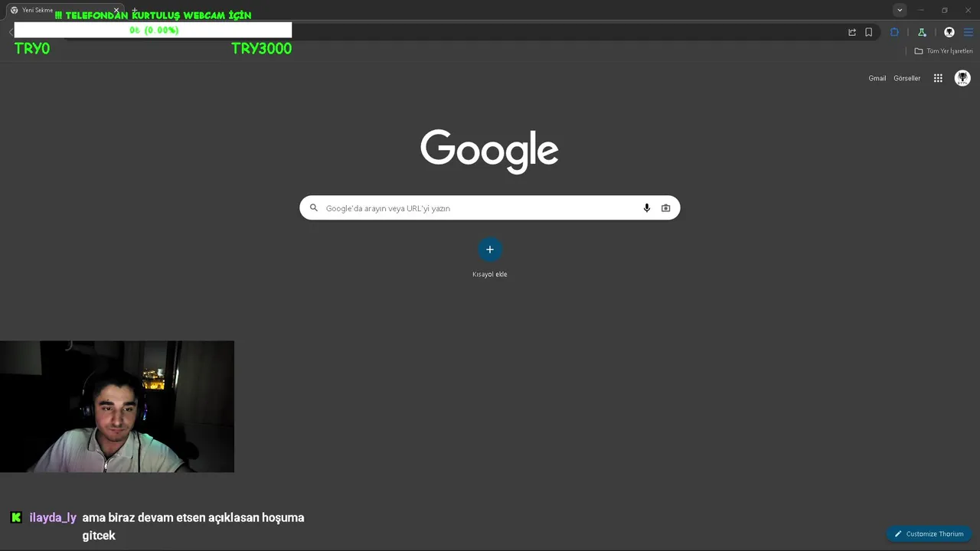Select the Yeni Sekme browser tab
This screenshot has width=980, height=551.
click(64, 10)
